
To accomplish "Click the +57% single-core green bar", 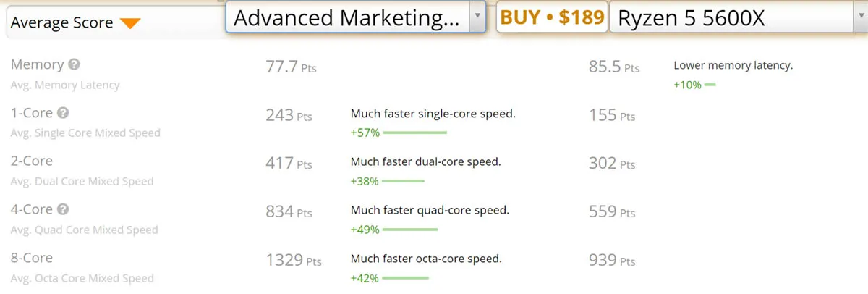I will [415, 133].
